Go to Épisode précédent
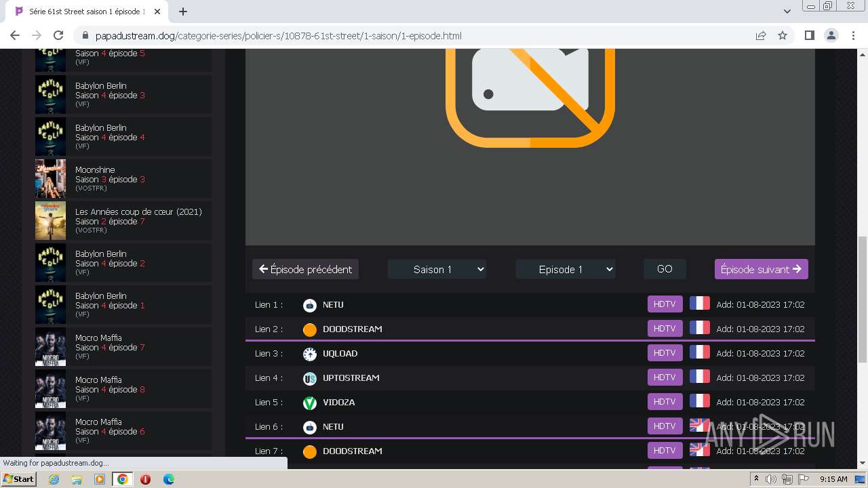 pos(305,269)
